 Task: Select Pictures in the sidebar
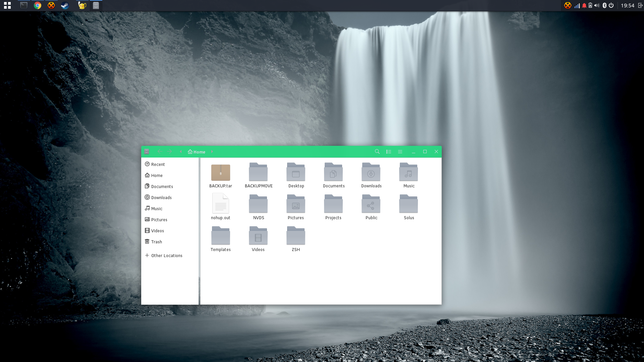(x=170, y=220)
